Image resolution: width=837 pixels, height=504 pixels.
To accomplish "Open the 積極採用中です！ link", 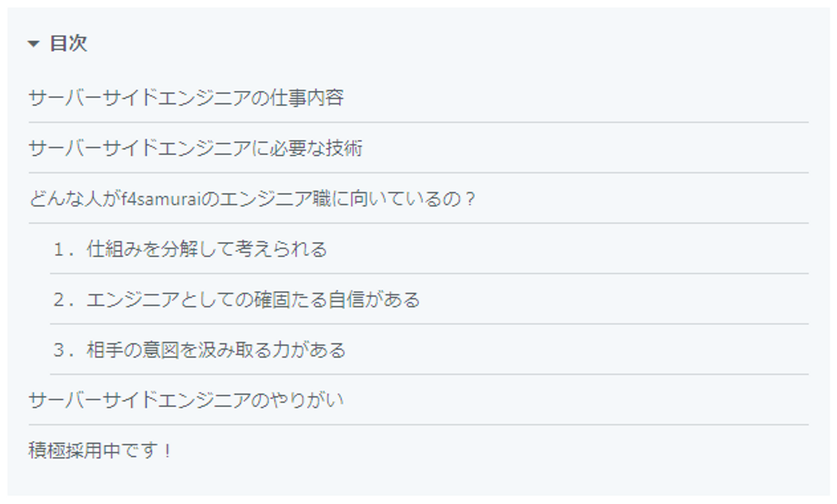I will (100, 451).
